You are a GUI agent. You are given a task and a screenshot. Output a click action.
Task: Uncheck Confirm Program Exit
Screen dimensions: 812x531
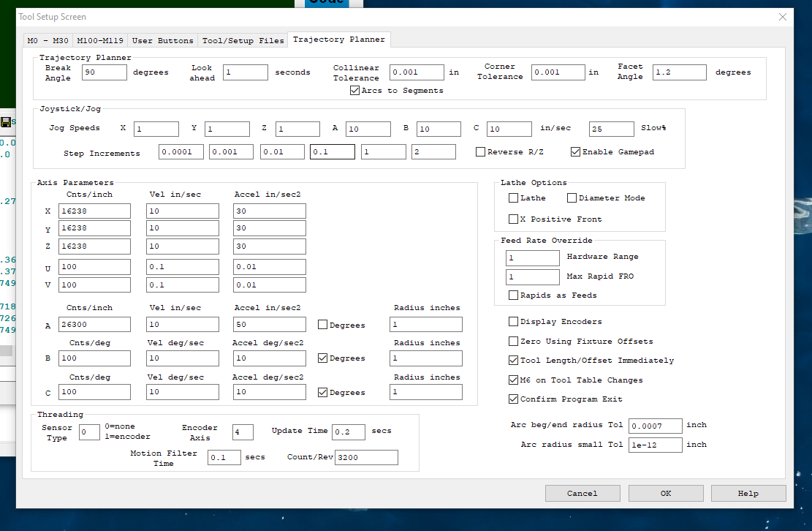pos(514,399)
